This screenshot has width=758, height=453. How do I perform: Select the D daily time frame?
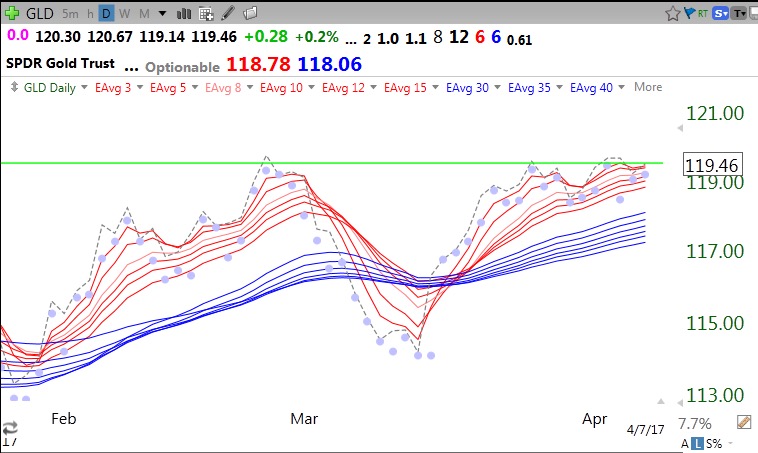(x=106, y=14)
